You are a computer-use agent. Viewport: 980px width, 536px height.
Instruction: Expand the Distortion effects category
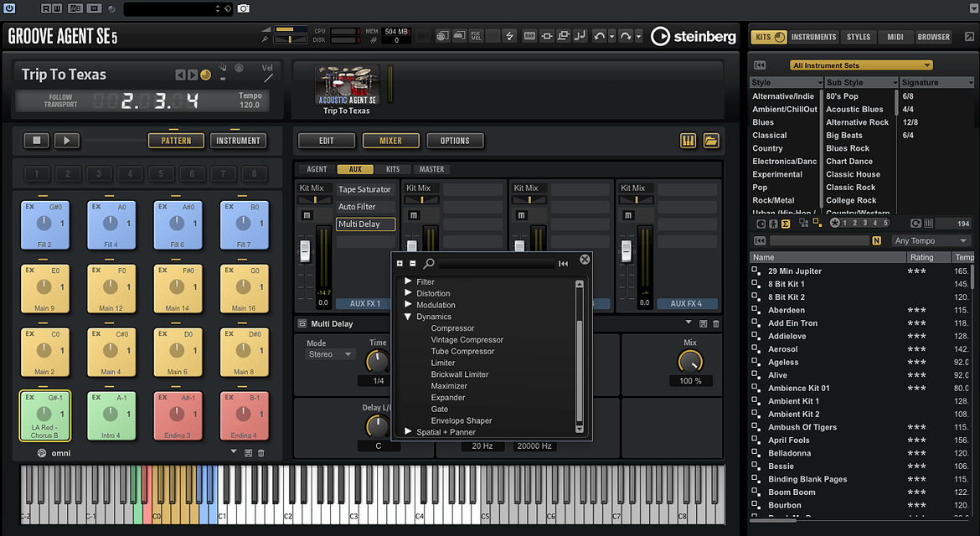pyautogui.click(x=408, y=293)
